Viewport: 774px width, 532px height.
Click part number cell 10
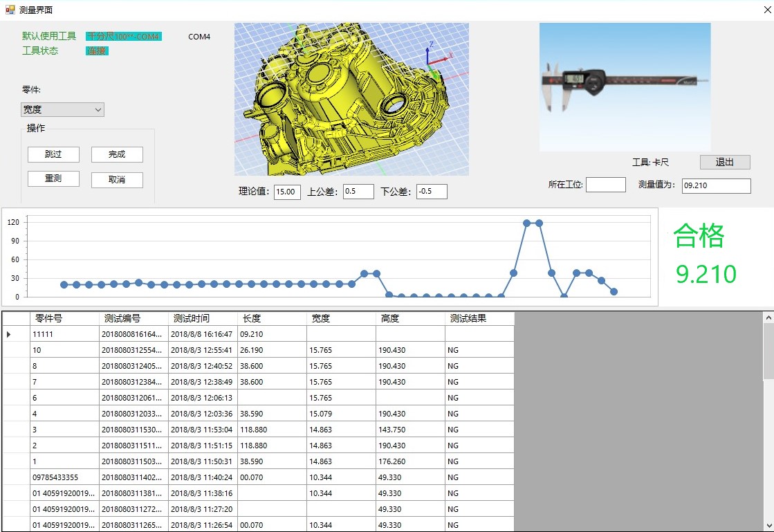[x=64, y=350]
